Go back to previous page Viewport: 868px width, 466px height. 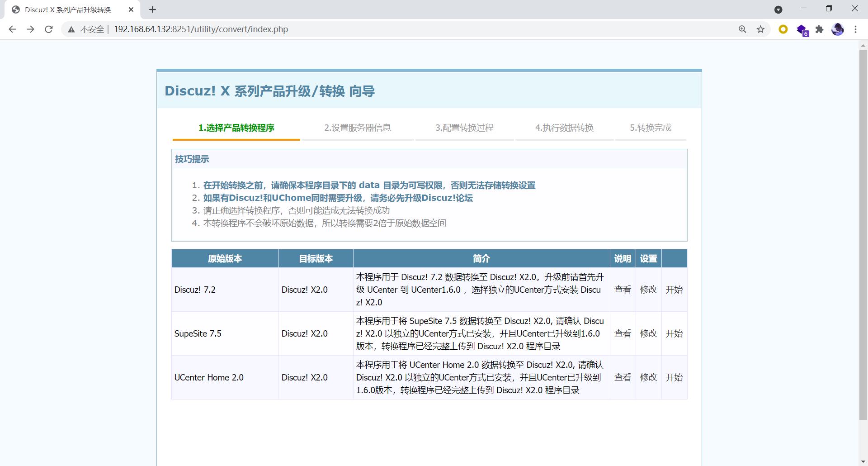[x=12, y=29]
